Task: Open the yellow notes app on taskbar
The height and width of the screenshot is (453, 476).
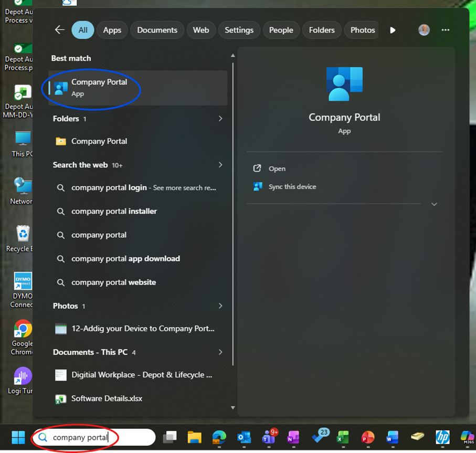Action: click(417, 437)
